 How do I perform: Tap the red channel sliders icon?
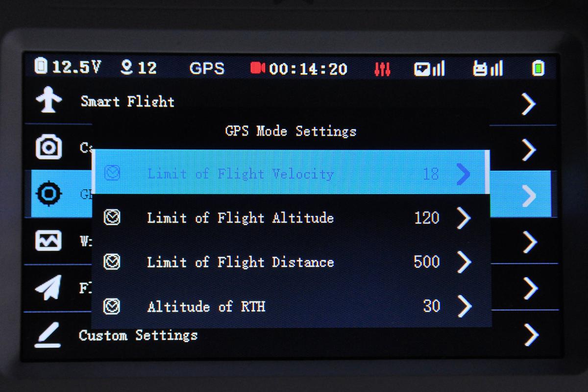pos(382,69)
